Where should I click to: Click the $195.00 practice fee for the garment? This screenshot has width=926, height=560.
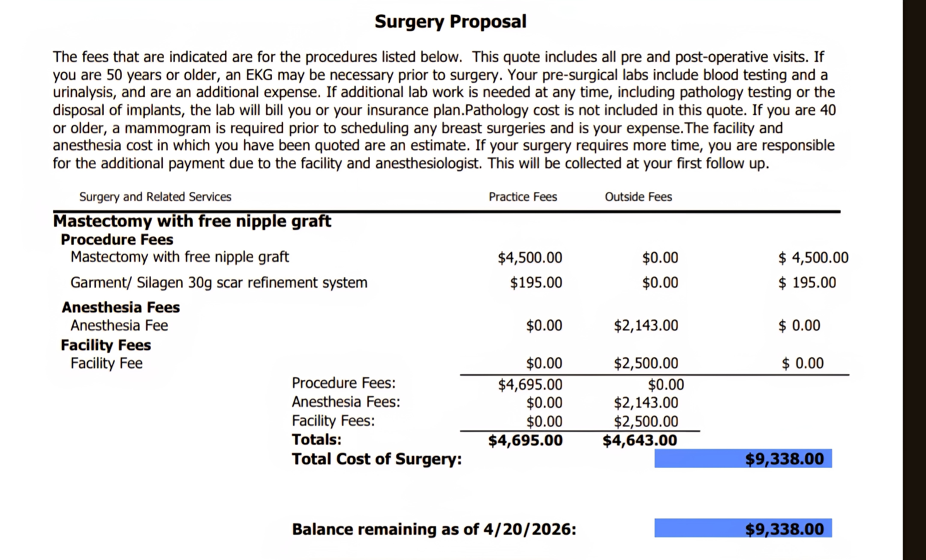point(536,283)
